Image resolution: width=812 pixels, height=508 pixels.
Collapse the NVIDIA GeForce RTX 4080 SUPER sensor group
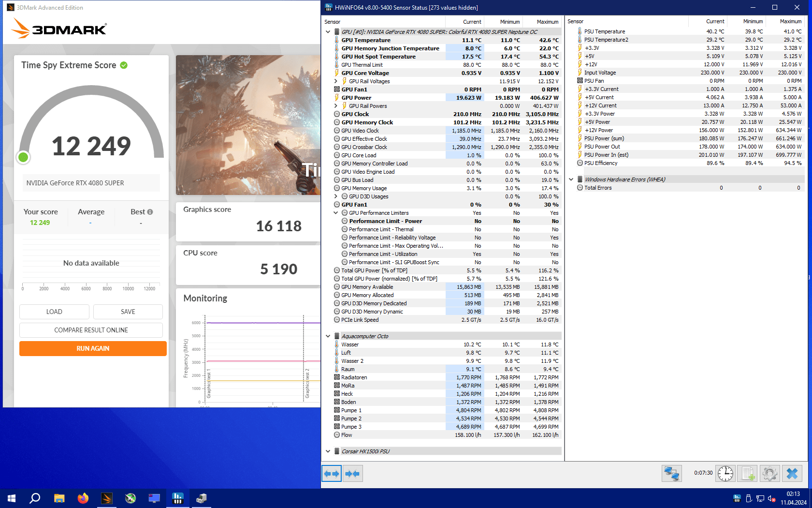click(x=328, y=32)
